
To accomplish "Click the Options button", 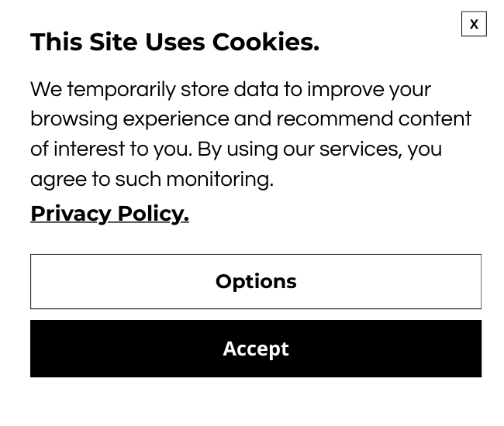I will coord(256,281).
